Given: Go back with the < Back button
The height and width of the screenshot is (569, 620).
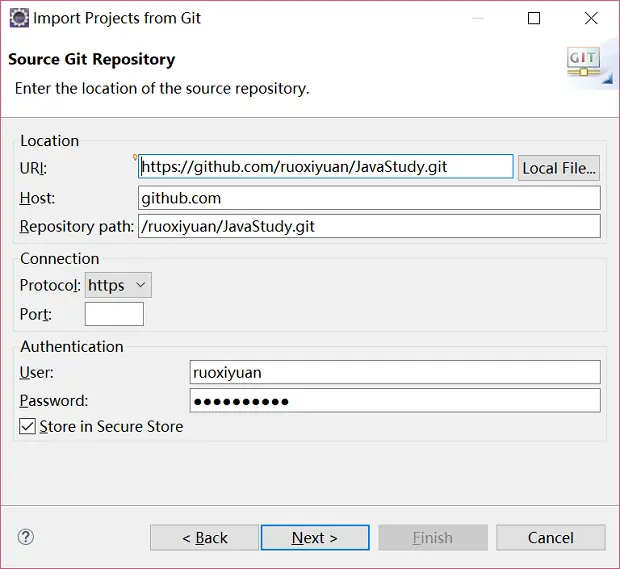Looking at the screenshot, I should click(x=204, y=538).
